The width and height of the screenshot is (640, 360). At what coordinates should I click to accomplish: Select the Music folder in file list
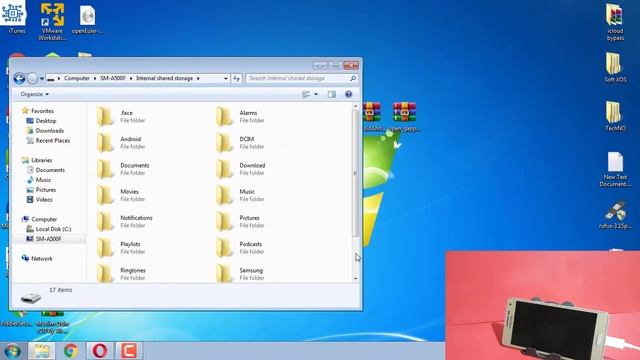(240, 195)
